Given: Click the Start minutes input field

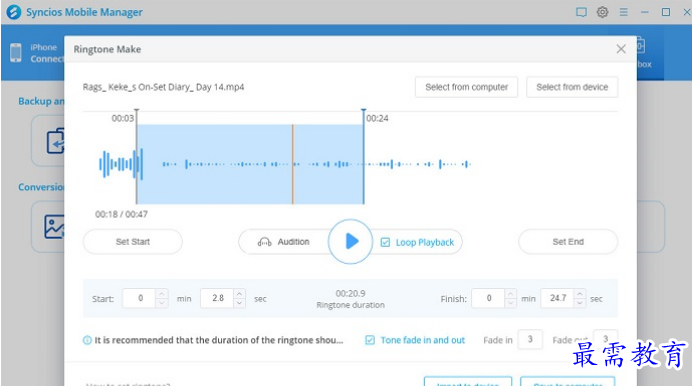Looking at the screenshot, I should click(x=139, y=298).
